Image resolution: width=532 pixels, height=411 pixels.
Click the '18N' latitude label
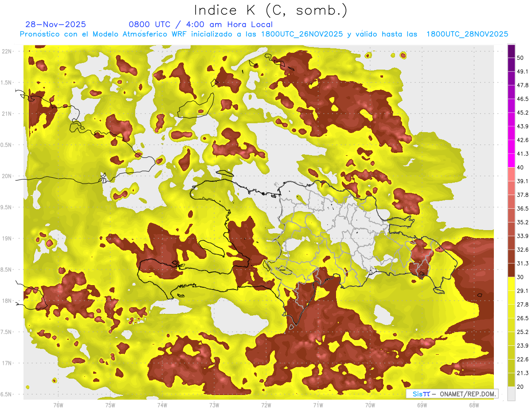tap(7, 301)
